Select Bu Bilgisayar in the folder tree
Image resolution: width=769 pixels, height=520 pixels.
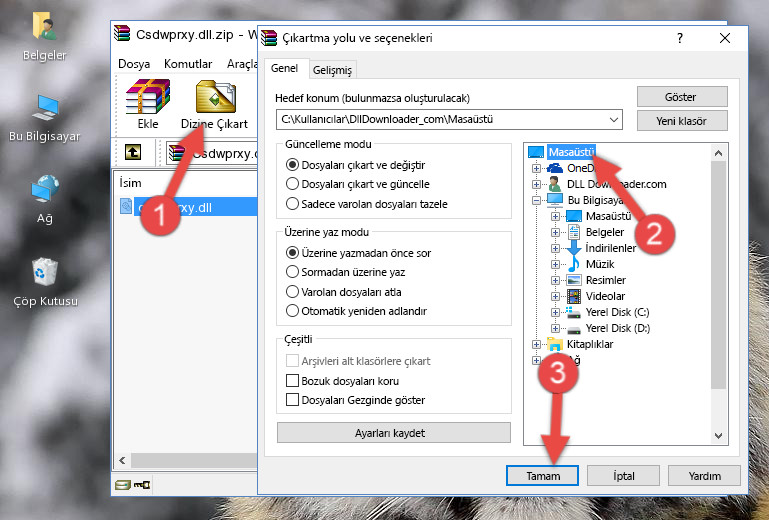[x=595, y=200]
